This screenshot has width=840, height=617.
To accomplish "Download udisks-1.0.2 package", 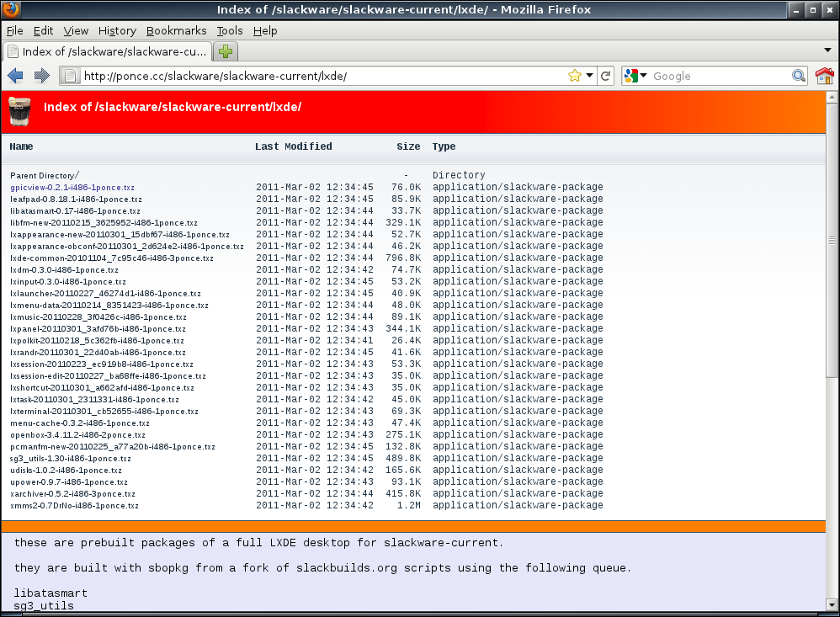I will (x=66, y=471).
